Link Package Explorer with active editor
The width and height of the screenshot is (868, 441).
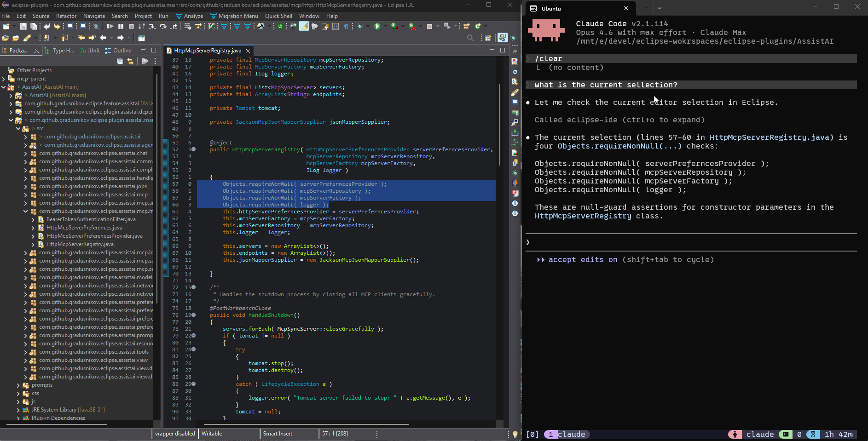coord(131,61)
